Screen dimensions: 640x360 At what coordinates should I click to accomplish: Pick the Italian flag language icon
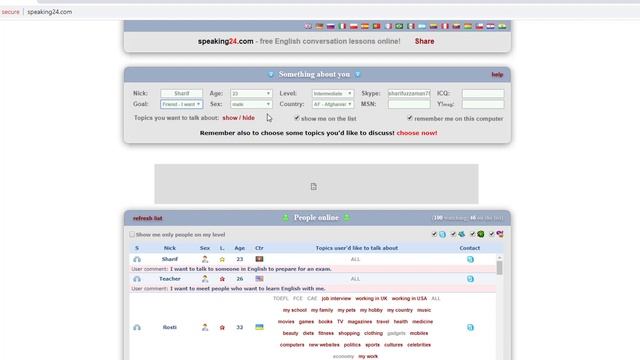(342, 26)
